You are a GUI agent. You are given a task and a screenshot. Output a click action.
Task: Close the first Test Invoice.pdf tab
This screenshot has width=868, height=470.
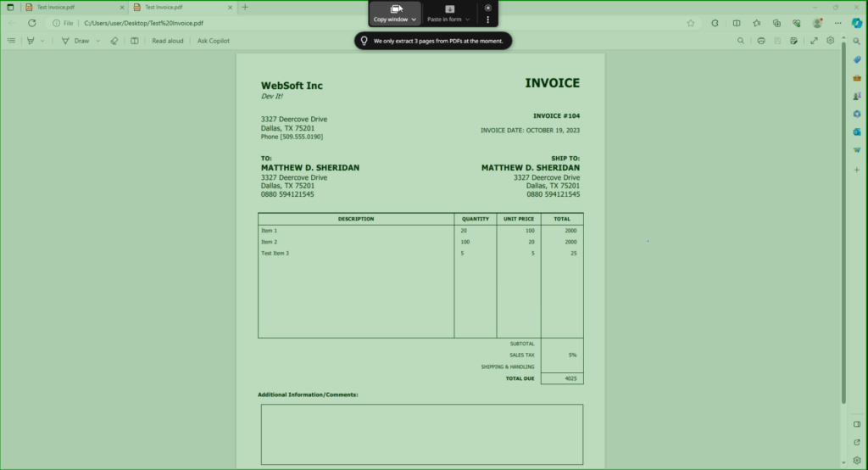122,8
